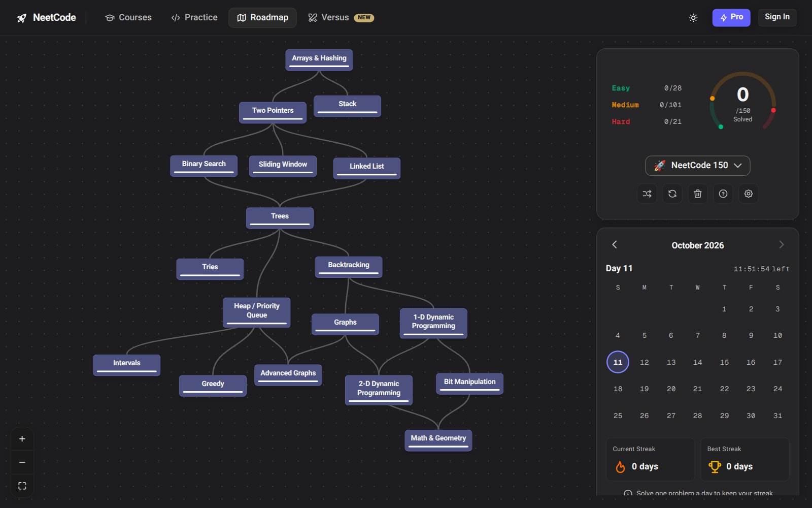This screenshot has height=508, width=812.
Task: Open the Intervals topic node
Action: [x=127, y=365]
